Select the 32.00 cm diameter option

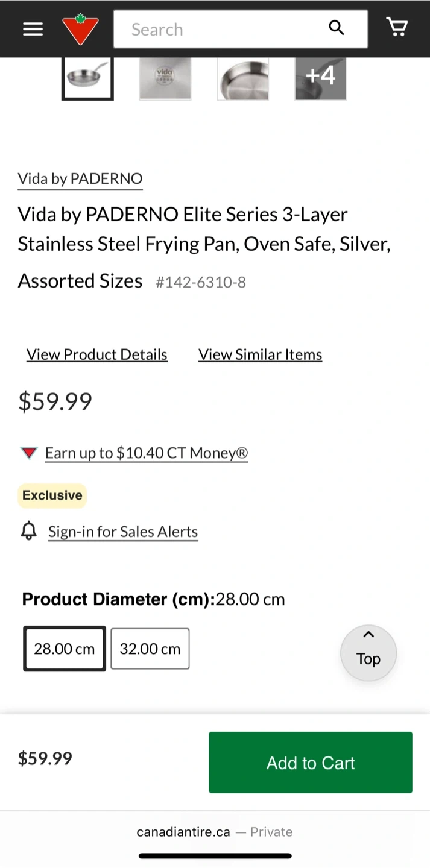click(150, 649)
